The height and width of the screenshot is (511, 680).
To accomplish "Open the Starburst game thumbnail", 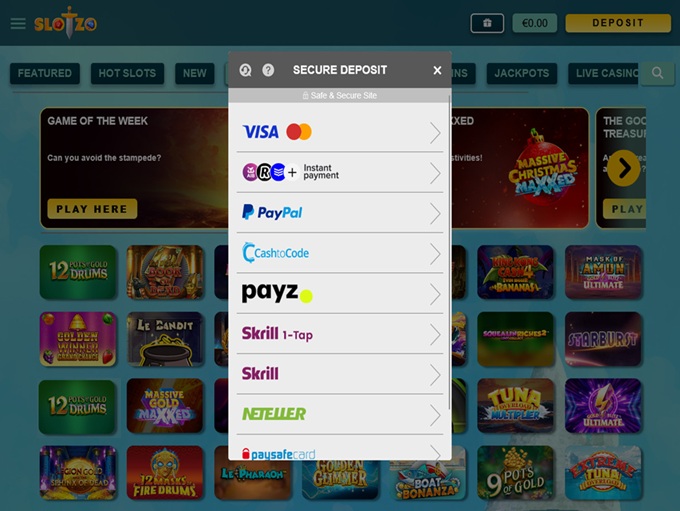I will pos(603,339).
